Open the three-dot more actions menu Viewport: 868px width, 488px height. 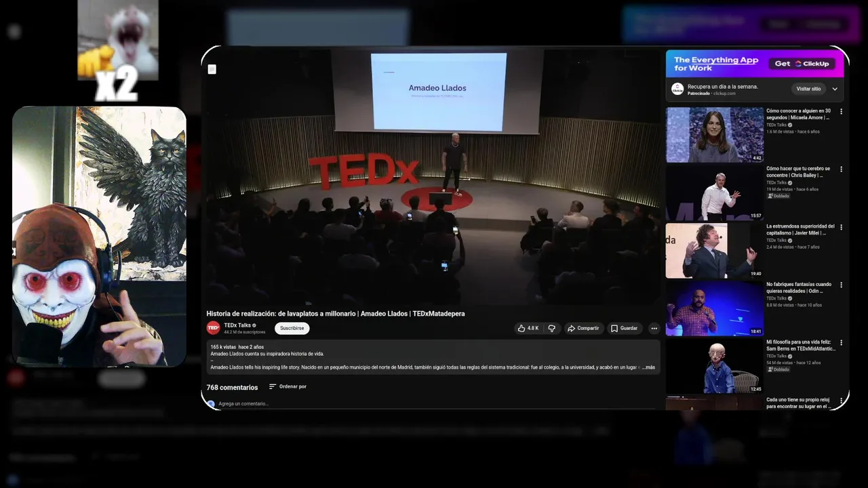(x=654, y=328)
